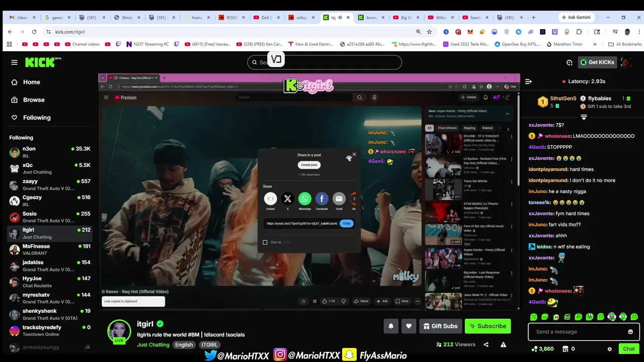The image size is (644, 362).
Task: Bookmark this page star icon
Action: [429, 32]
